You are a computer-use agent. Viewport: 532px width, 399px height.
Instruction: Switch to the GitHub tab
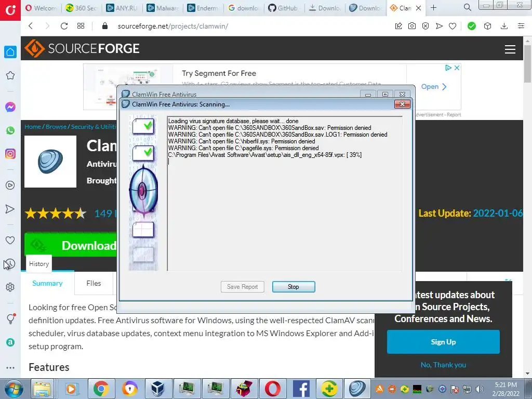pyautogui.click(x=283, y=8)
